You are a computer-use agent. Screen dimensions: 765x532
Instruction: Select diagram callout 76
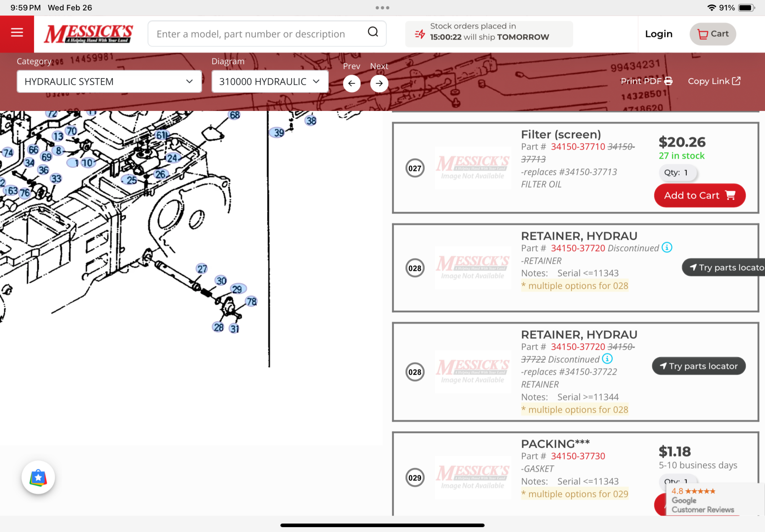tap(25, 193)
